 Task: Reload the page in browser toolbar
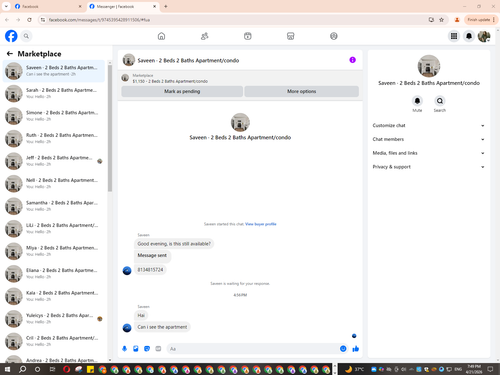(29, 20)
